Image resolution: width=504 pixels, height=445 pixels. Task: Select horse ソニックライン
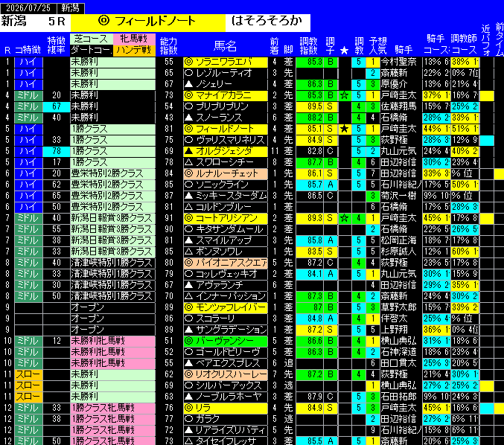point(226,185)
